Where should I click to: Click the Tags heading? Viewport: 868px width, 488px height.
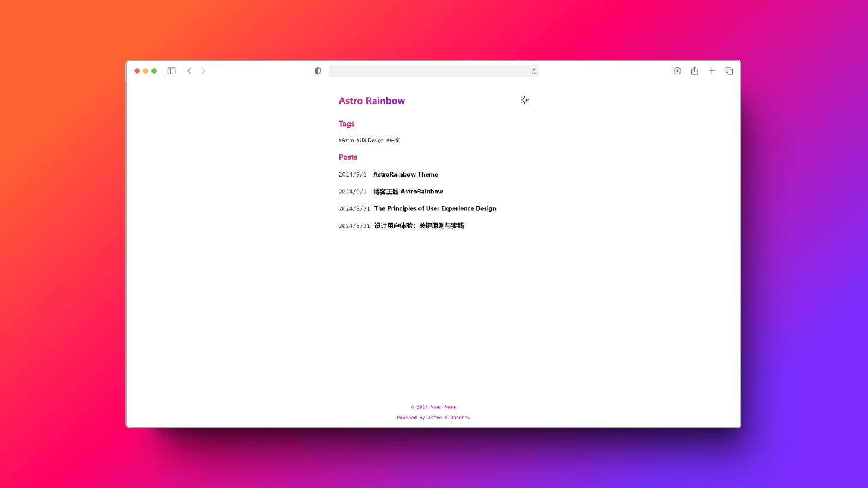[x=347, y=124]
